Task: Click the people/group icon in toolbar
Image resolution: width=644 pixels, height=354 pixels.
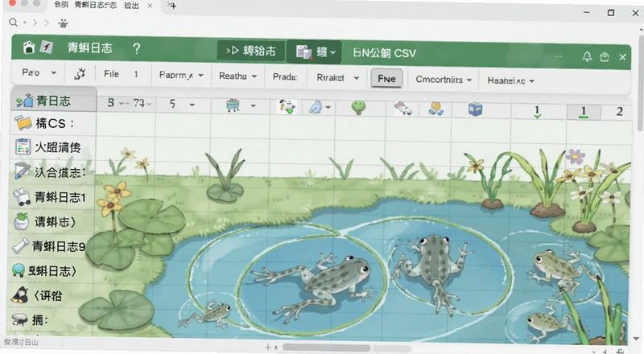Action: pos(436,109)
